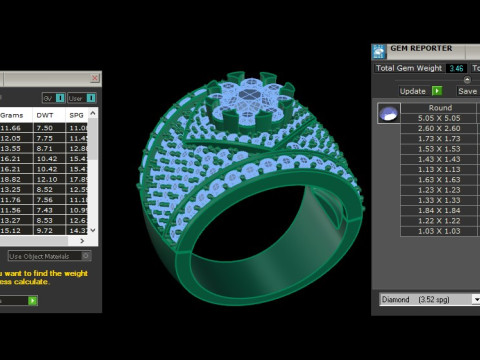This screenshot has width=480, height=360.
Task: Select the 1.22 X 1.22 gem row
Action: 438,221
